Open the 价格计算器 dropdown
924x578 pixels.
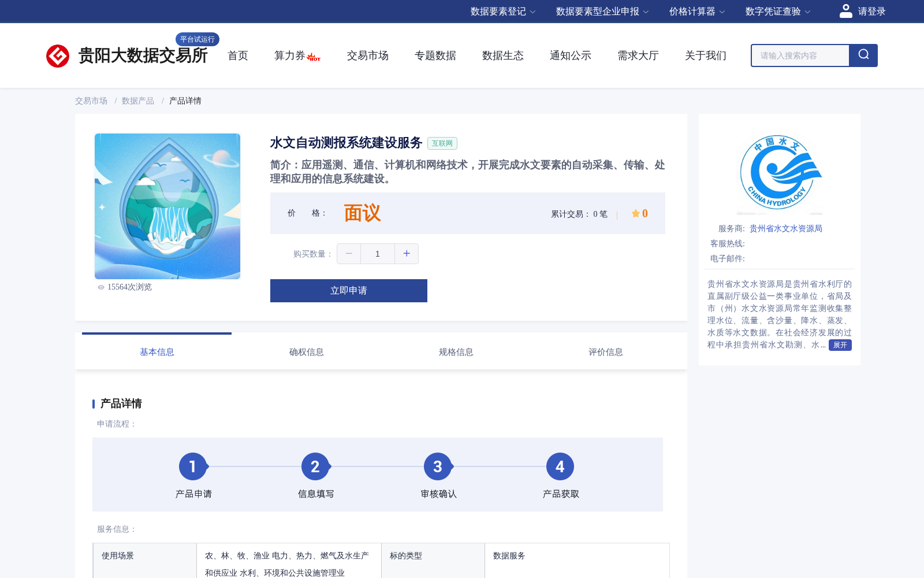[x=697, y=12]
